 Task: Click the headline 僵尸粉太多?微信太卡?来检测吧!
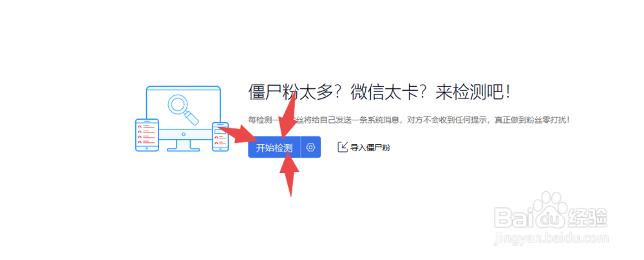(379, 92)
